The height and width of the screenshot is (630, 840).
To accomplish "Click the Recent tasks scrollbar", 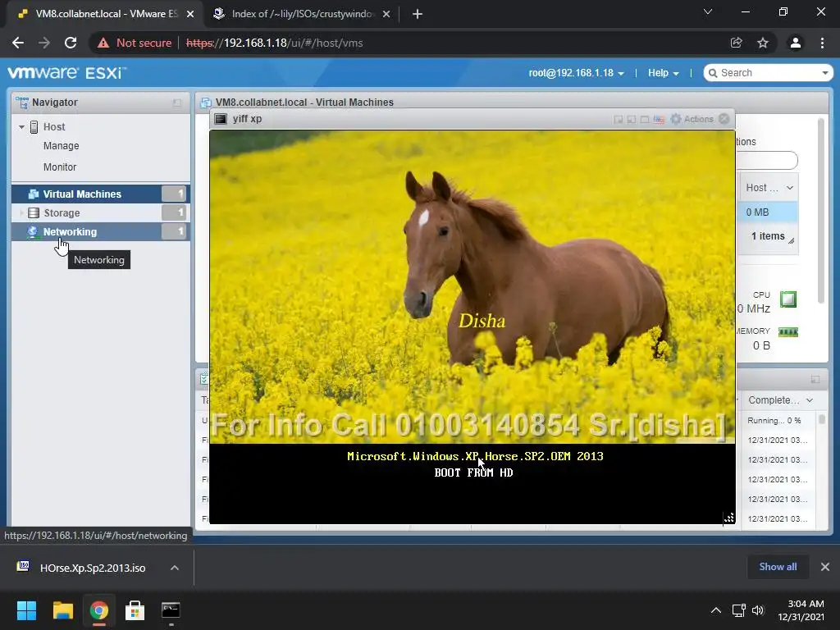I will 822,419.
